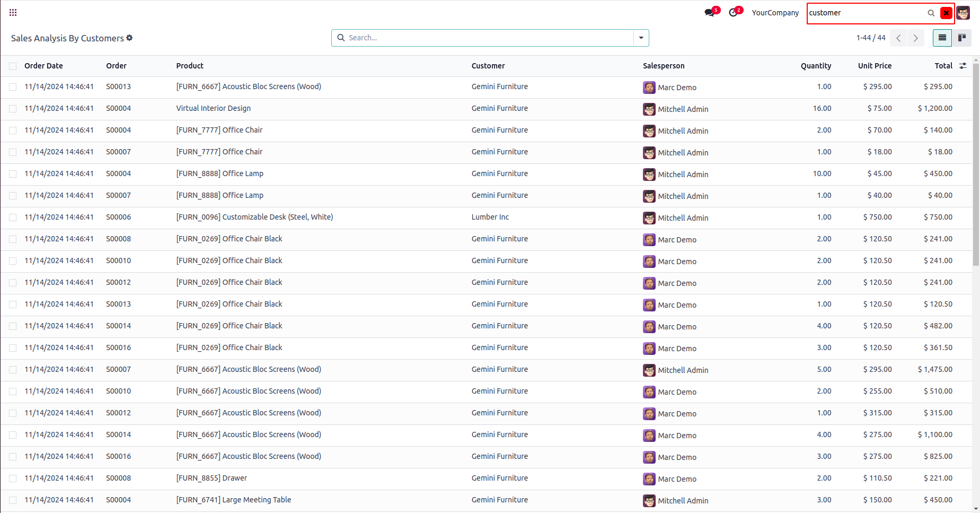Open the main apps grid menu

point(13,12)
